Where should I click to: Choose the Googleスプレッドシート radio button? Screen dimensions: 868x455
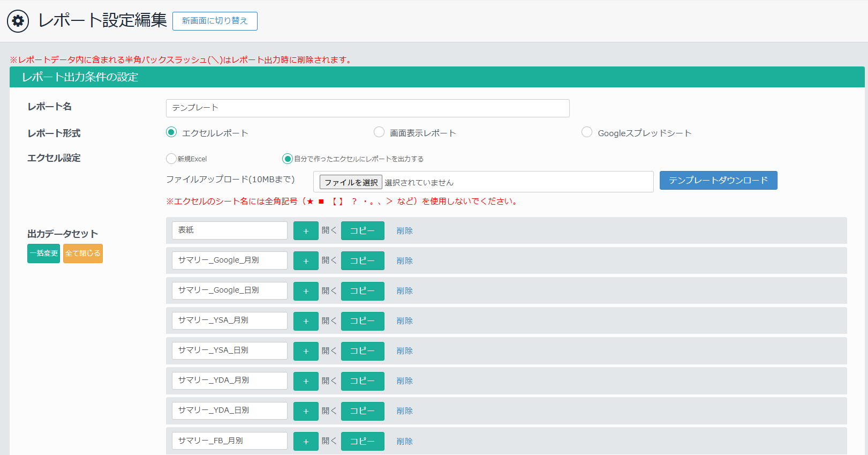point(587,132)
